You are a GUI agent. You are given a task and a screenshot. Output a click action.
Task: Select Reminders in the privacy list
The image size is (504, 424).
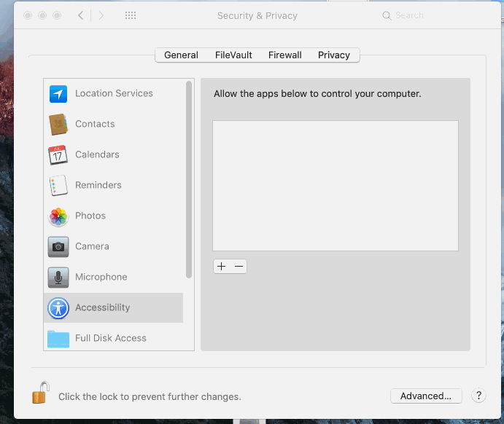coord(114,185)
